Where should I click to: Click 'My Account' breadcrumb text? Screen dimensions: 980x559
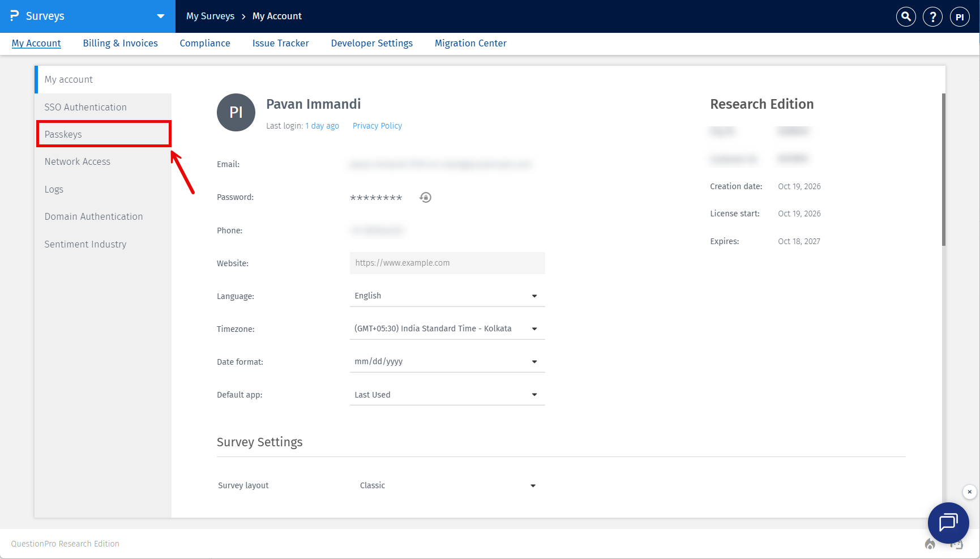pos(277,16)
